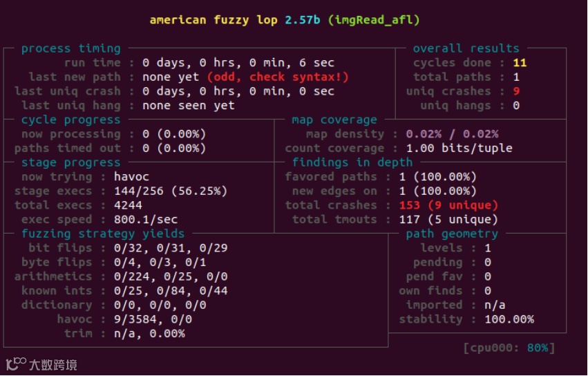Click total paths value 1 in overall results

point(516,77)
